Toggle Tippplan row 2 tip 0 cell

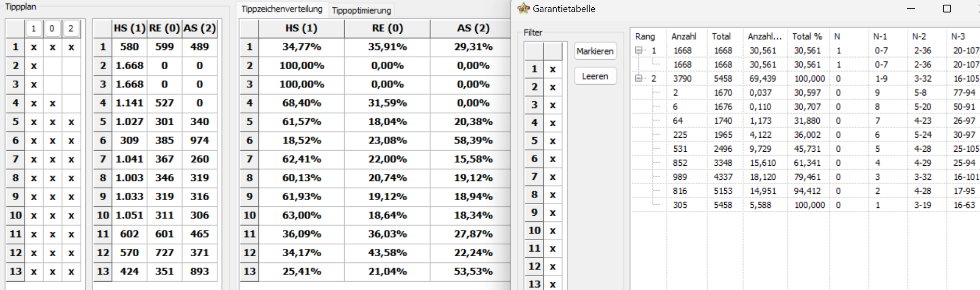53,66
